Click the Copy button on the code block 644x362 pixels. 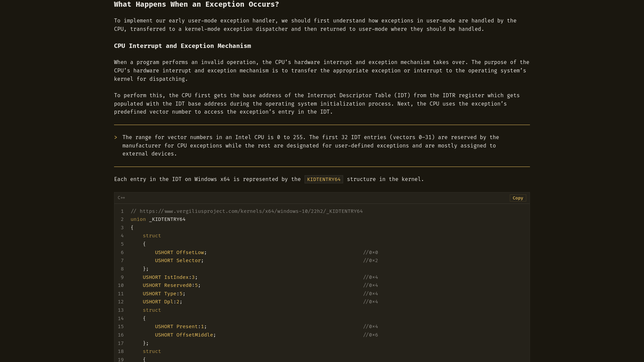point(518,198)
